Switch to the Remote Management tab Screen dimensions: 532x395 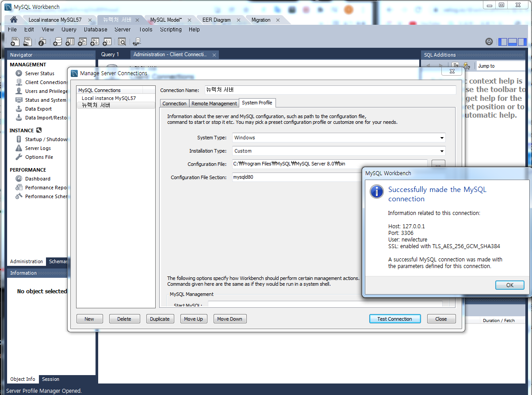point(214,104)
